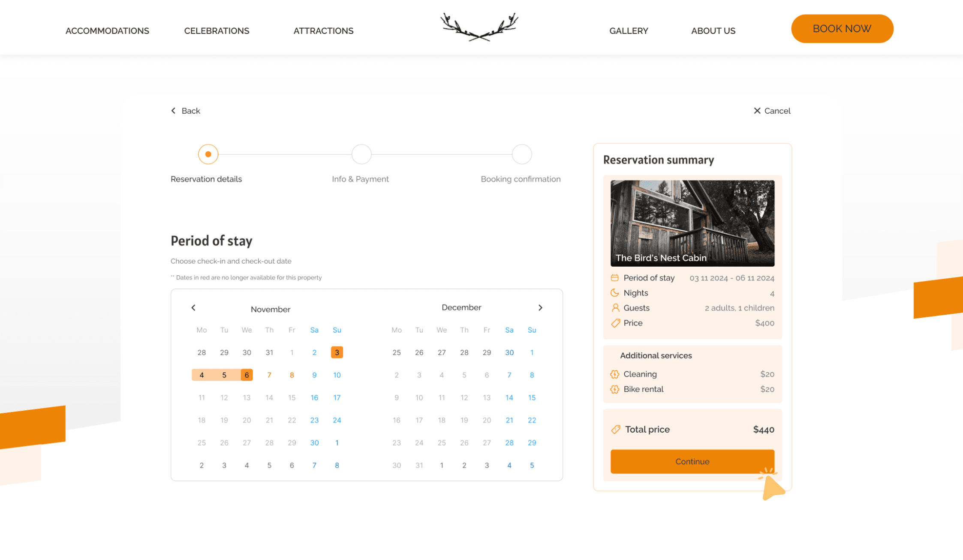Pick December 29 in the calendar

click(532, 443)
